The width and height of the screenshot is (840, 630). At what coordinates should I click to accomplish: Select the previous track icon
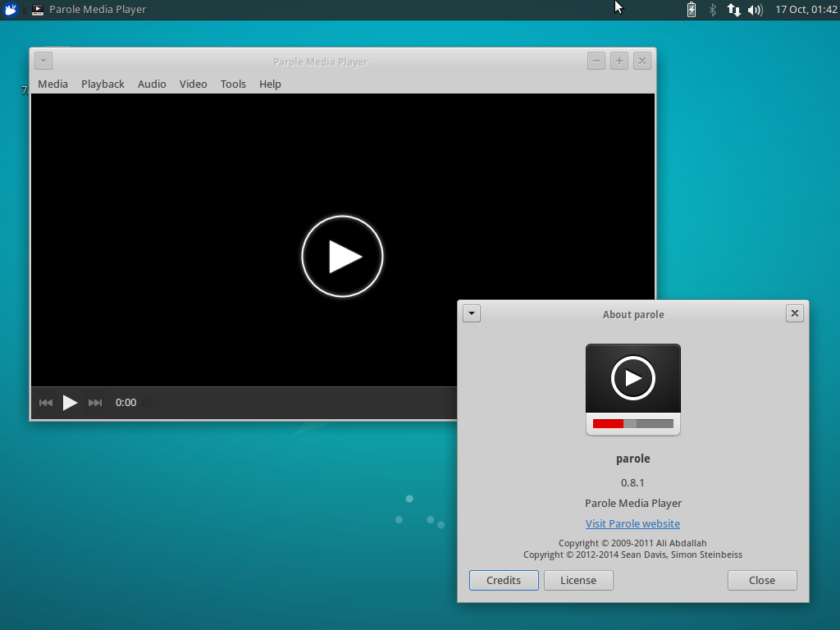[46, 402]
